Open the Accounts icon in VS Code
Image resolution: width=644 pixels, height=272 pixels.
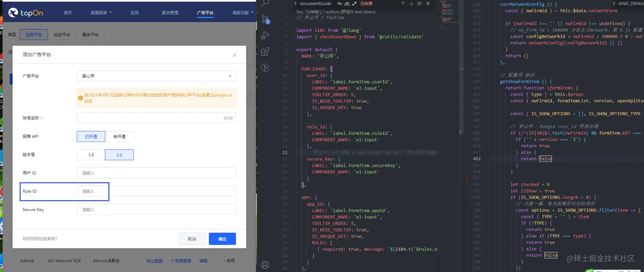point(265,265)
